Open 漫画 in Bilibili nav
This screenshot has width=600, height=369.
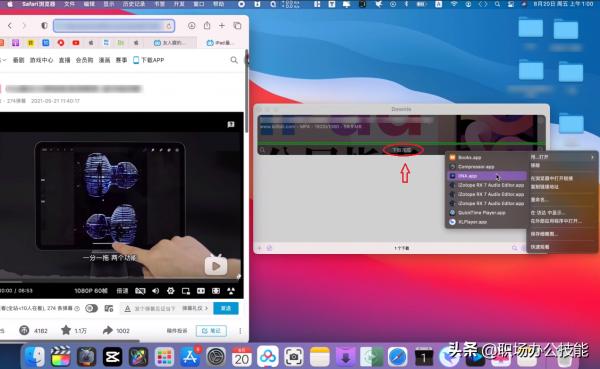[x=104, y=60]
